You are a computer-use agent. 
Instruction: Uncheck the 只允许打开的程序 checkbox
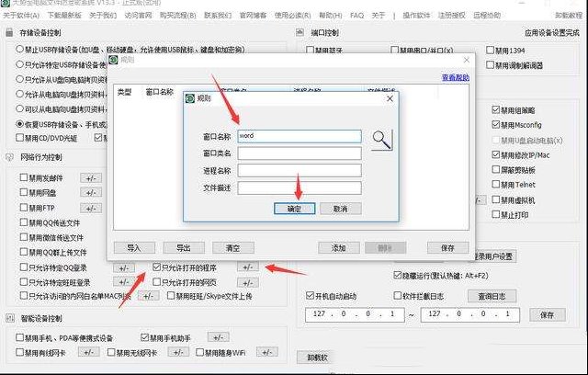click(157, 267)
